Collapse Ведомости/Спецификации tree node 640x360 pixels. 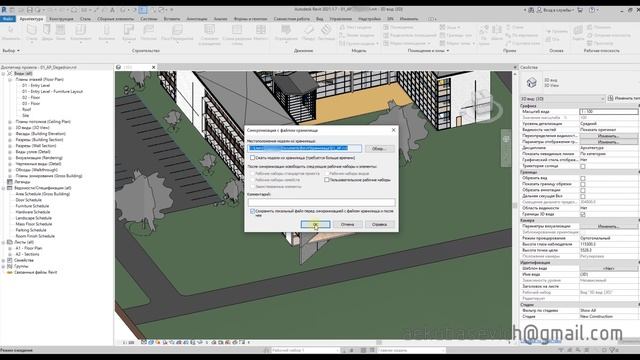tap(3, 188)
